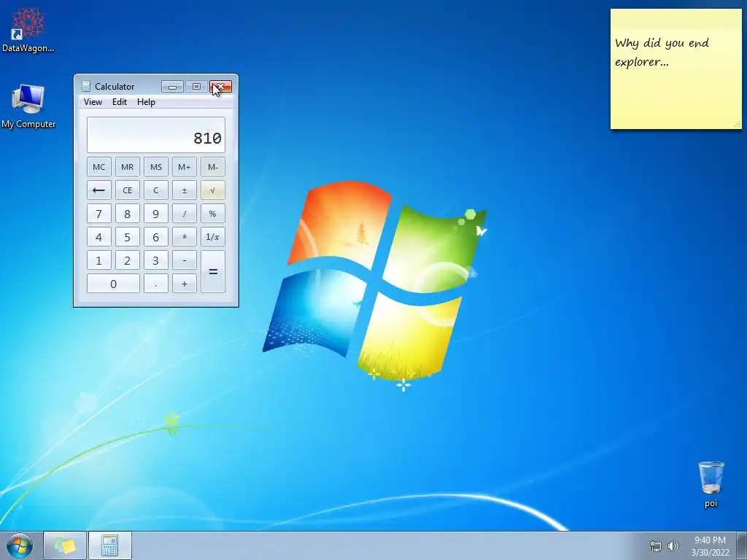Screen dimensions: 747x560
Task: Click the plus add button
Action: tap(185, 284)
